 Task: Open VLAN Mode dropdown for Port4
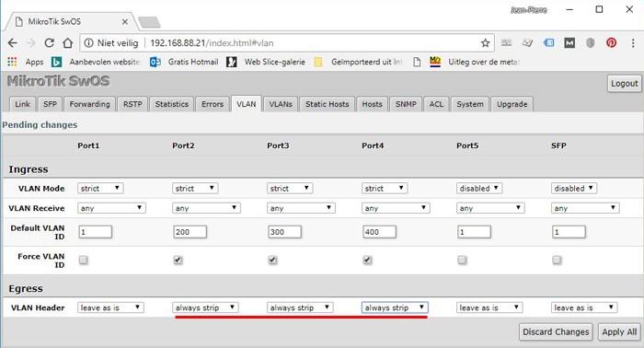click(x=385, y=188)
